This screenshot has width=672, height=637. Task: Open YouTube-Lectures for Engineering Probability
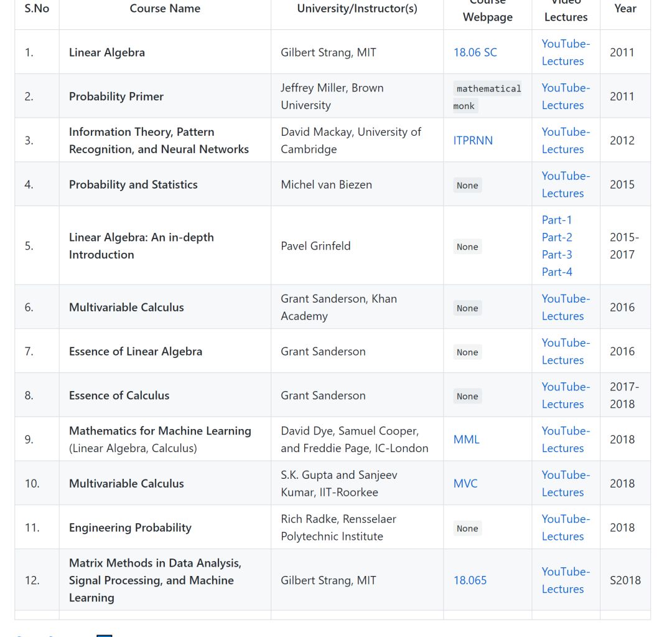click(565, 527)
